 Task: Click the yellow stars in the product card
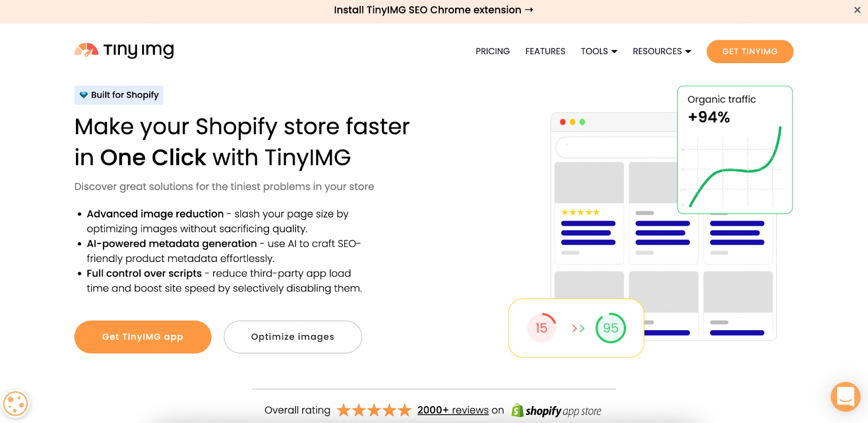(x=580, y=212)
